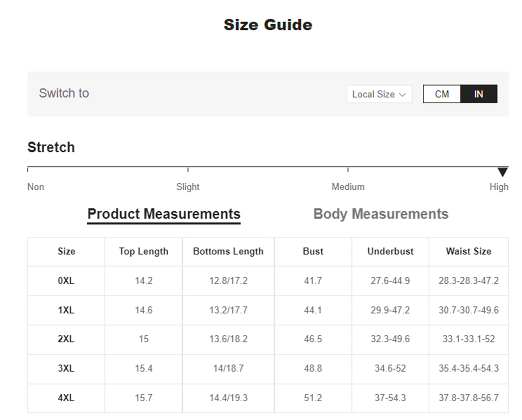Select the 0XL size row label
The width and height of the screenshot is (522, 420).
point(66,281)
